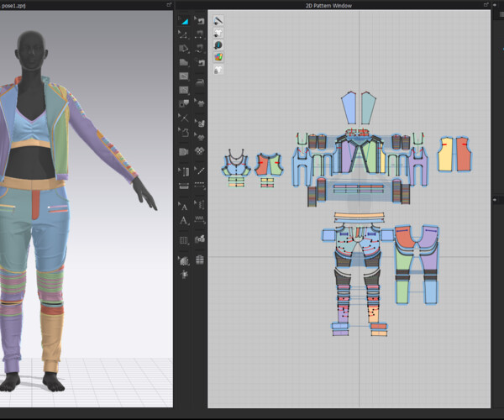Click the avatar figure icon at toolbar bottom

click(184, 275)
